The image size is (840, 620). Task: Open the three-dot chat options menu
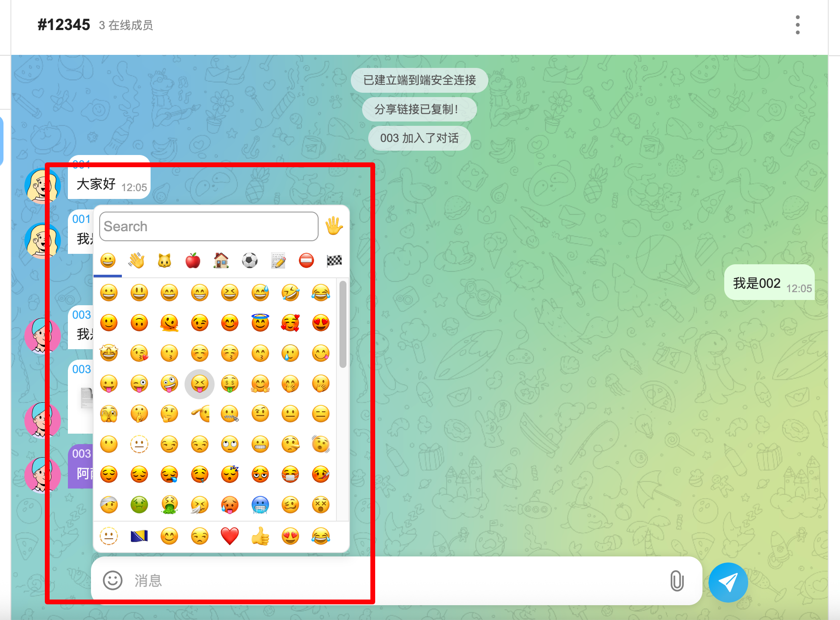[x=797, y=25]
